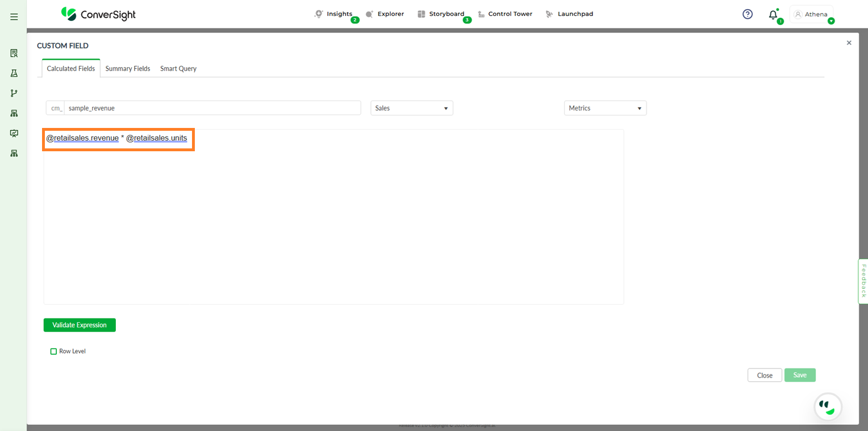This screenshot has height=431, width=868.
Task: Click the help question mark icon
Action: pyautogui.click(x=748, y=14)
